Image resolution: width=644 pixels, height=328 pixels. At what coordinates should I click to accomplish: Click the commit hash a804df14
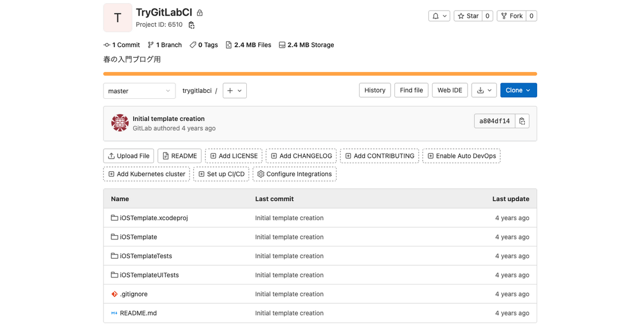(x=495, y=121)
